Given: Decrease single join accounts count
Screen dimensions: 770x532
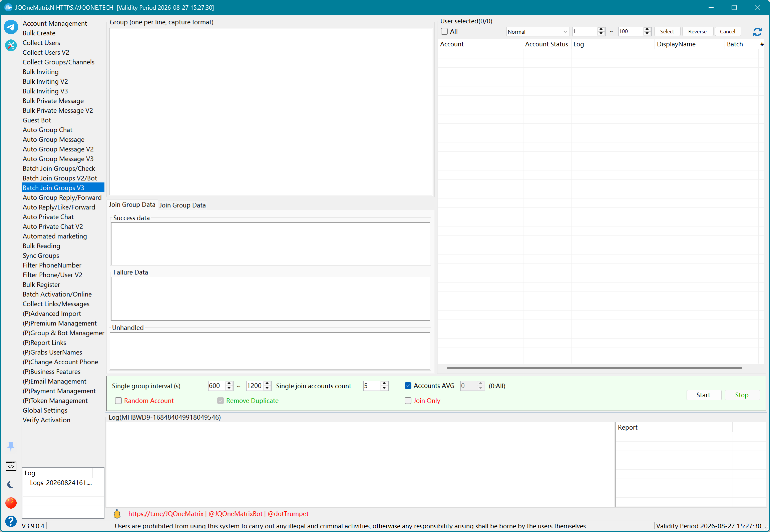Looking at the screenshot, I should pos(384,388).
